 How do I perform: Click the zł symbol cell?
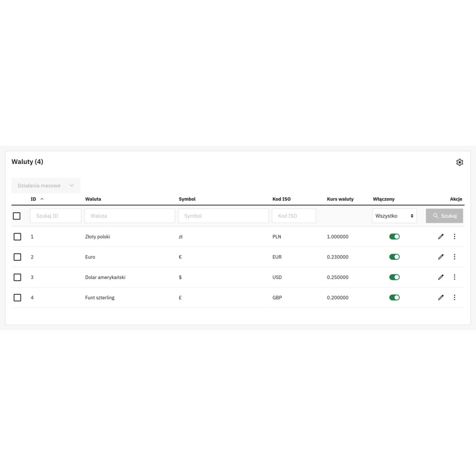(x=180, y=237)
